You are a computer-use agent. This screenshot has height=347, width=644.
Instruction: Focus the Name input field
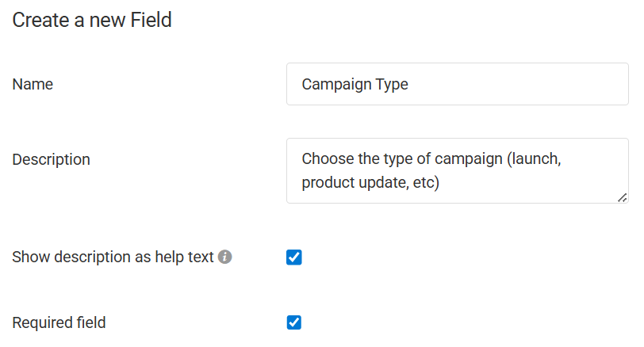coord(458,84)
